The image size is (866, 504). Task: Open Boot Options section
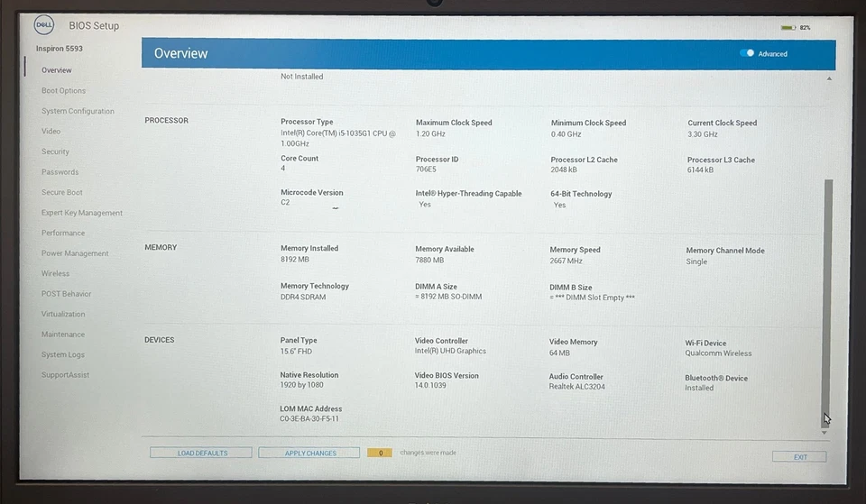coord(63,90)
